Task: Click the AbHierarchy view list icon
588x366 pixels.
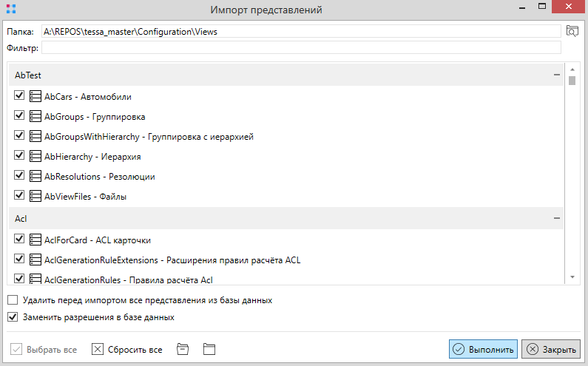Action: (x=36, y=157)
